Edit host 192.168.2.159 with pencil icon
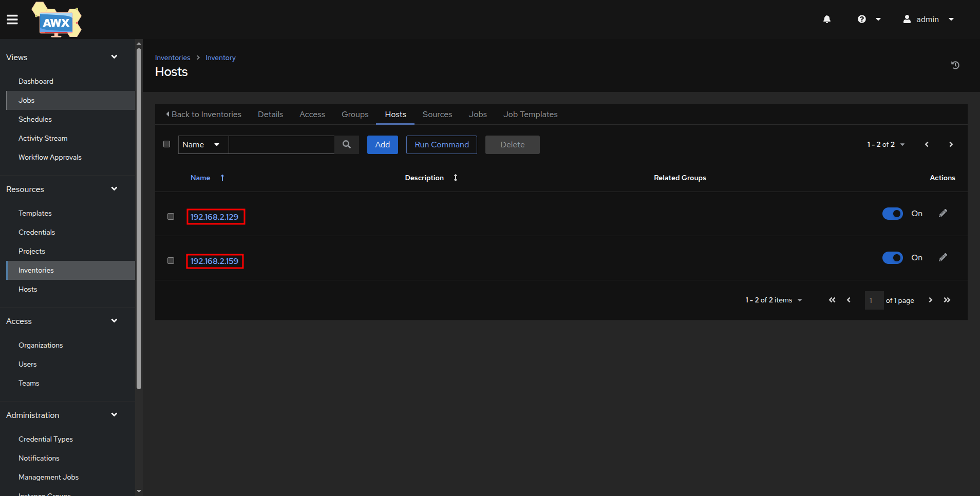This screenshot has height=496, width=980. (x=943, y=258)
